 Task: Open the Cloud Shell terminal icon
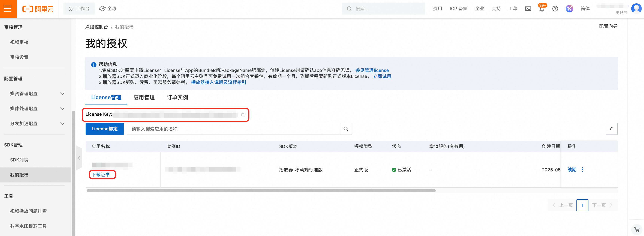click(x=528, y=9)
